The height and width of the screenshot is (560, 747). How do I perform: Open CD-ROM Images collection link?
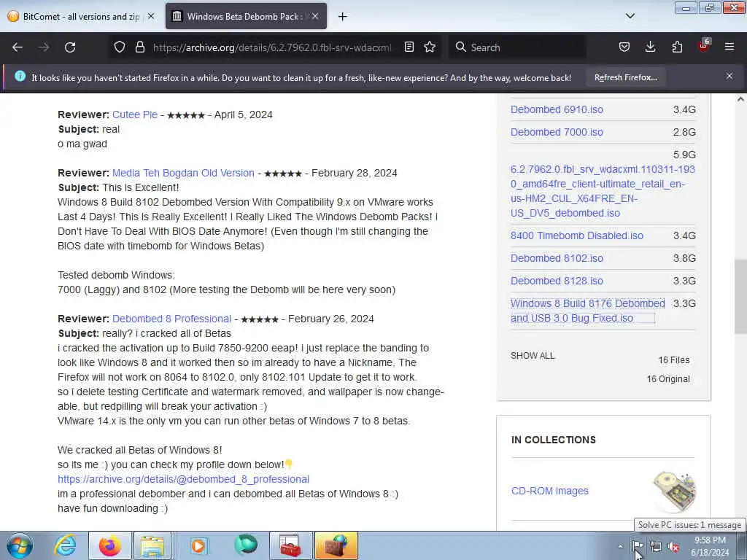pyautogui.click(x=549, y=491)
